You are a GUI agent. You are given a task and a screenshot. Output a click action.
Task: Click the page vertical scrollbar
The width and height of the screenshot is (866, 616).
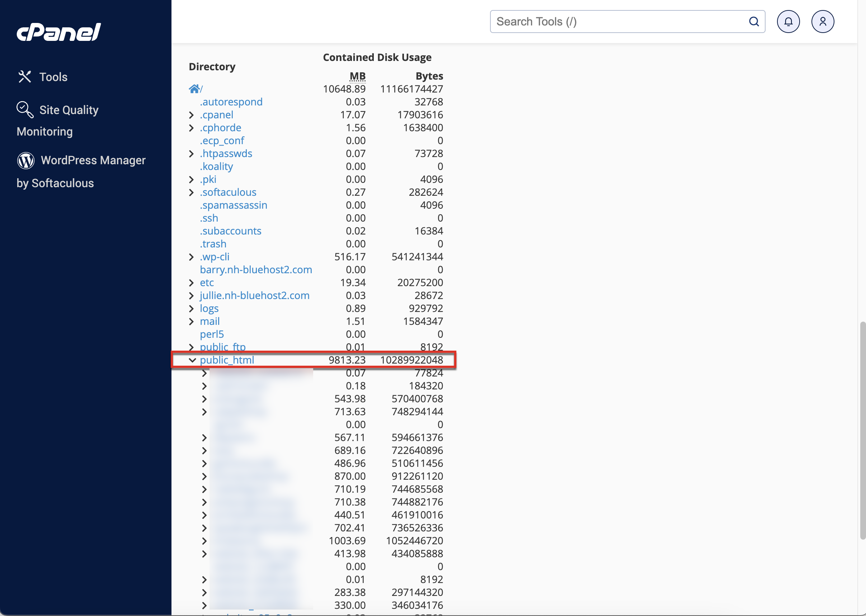click(862, 430)
